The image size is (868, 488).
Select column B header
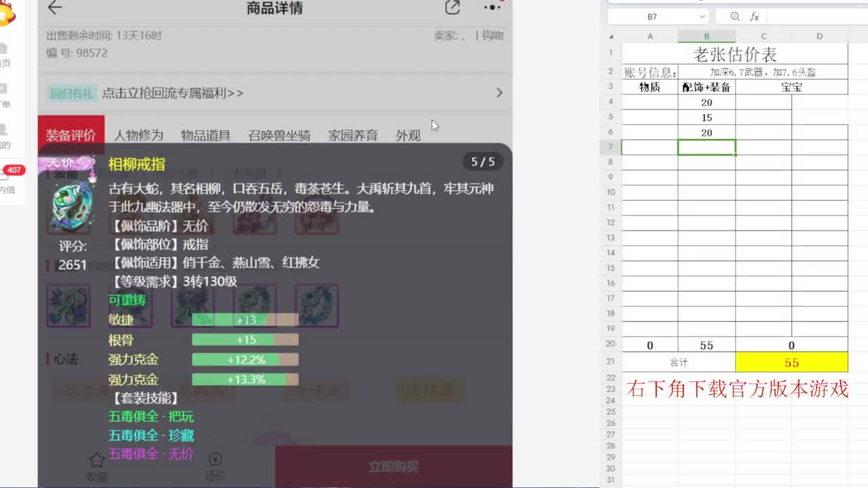tap(707, 37)
